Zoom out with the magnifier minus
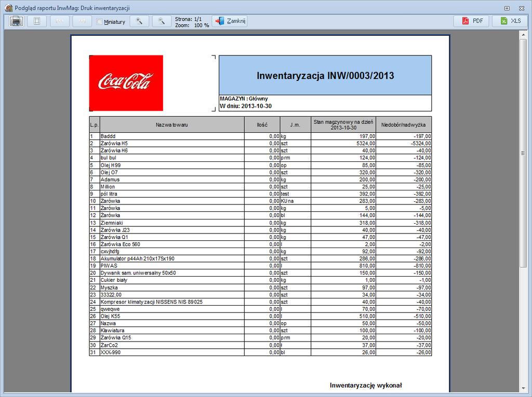This screenshot has width=532, height=397. coord(162,21)
